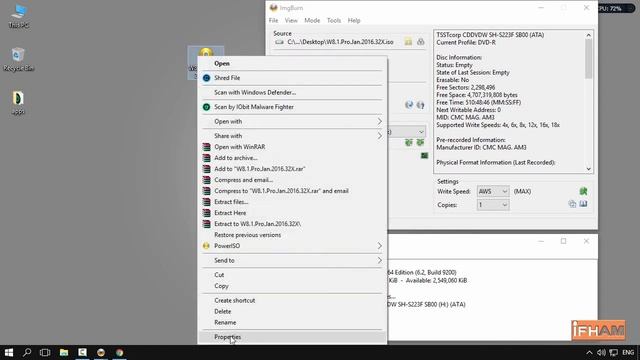The height and width of the screenshot is (360, 640).
Task: Expand the Share with submenu
Action: [x=292, y=136]
